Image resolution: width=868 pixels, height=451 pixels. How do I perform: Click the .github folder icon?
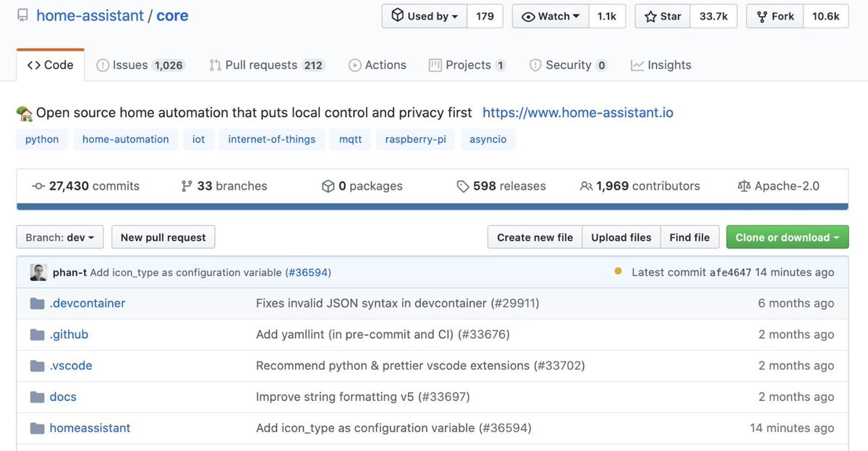tap(38, 334)
